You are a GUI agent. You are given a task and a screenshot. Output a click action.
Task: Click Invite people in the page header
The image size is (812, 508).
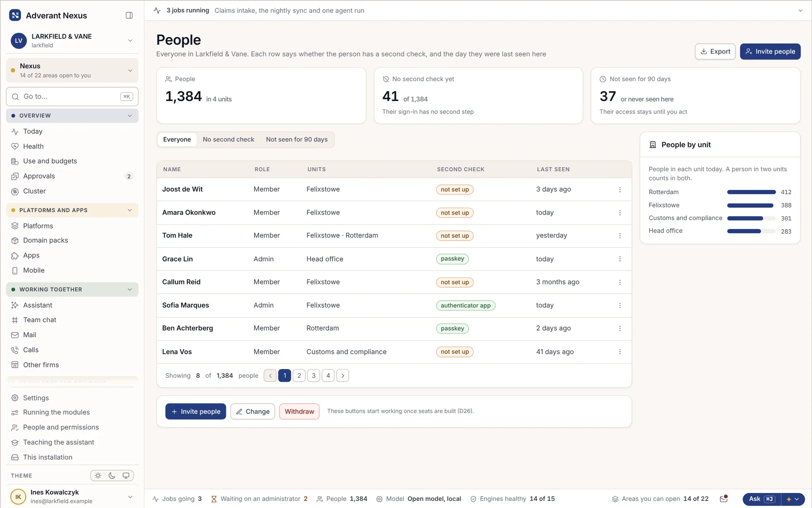point(770,52)
